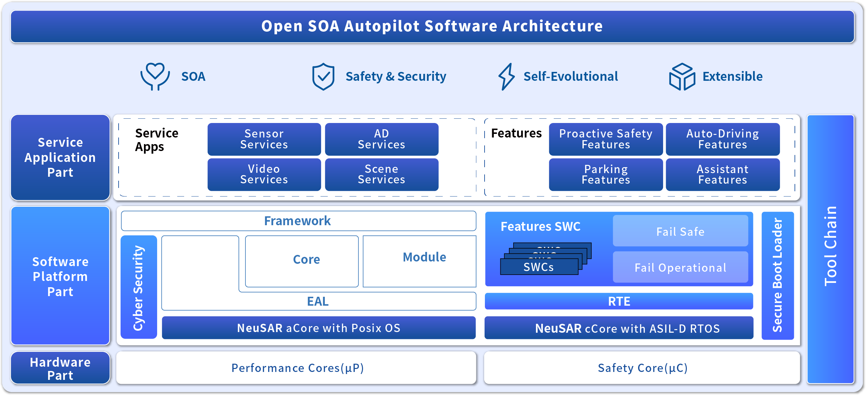The image size is (868, 397).
Task: Click the Assistant Features block
Action: click(722, 174)
